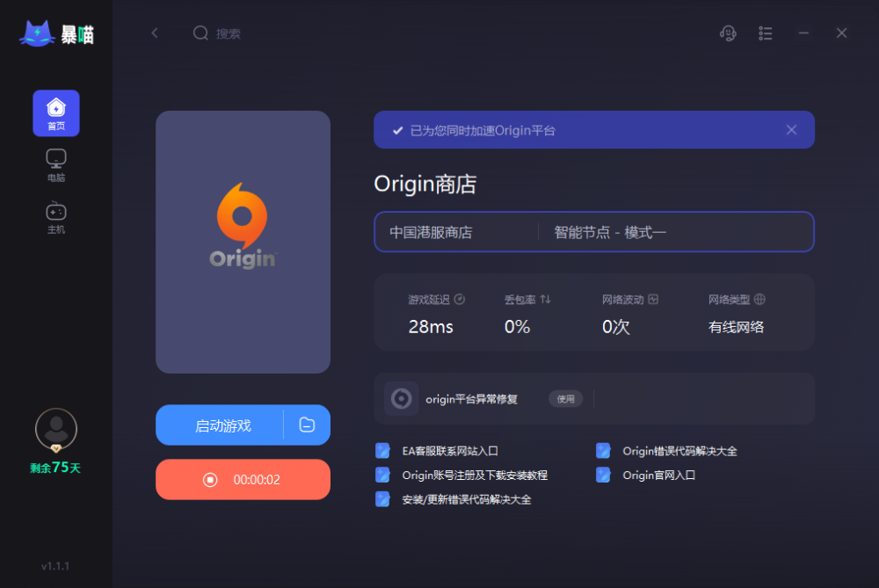
Task: Click the 剩余75天 membership text
Action: click(55, 468)
